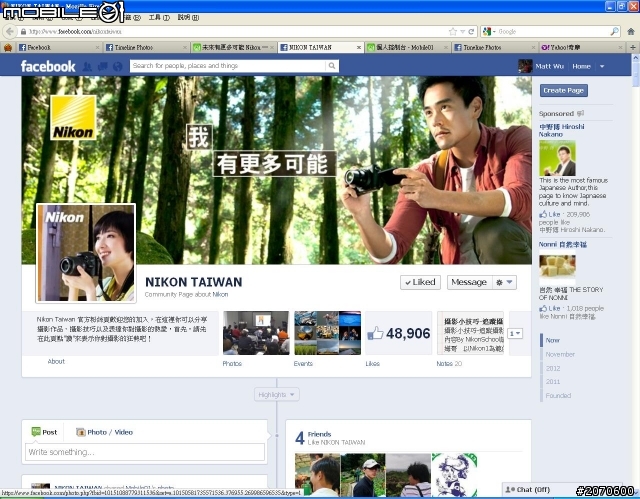Open friend requests icon
Image resolution: width=640 pixels, height=499 pixels.
87,66
